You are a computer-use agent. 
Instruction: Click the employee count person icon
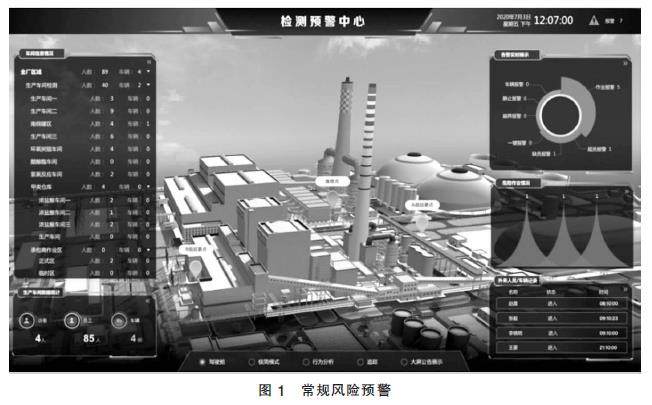point(72,320)
